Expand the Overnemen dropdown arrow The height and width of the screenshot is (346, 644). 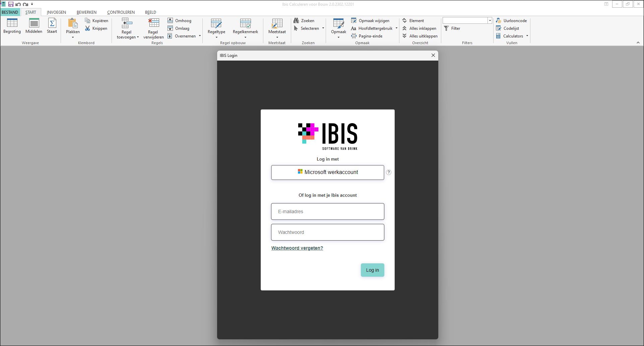click(x=200, y=36)
